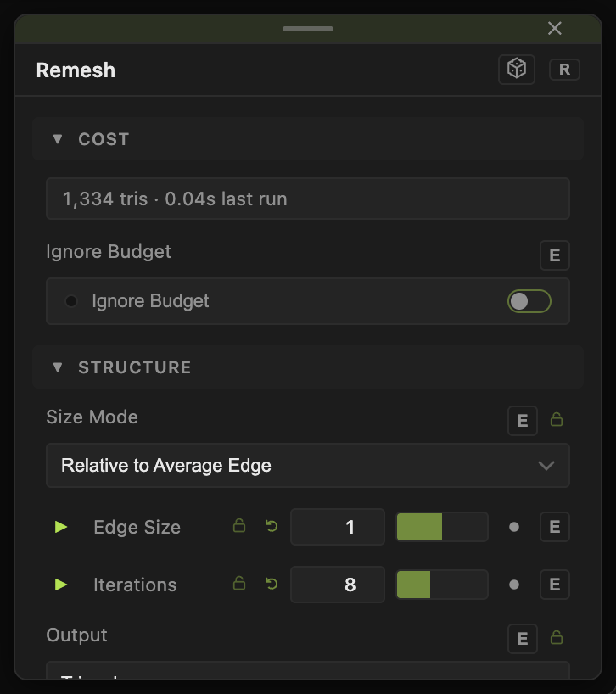Click the E button beside Output

tap(522, 639)
